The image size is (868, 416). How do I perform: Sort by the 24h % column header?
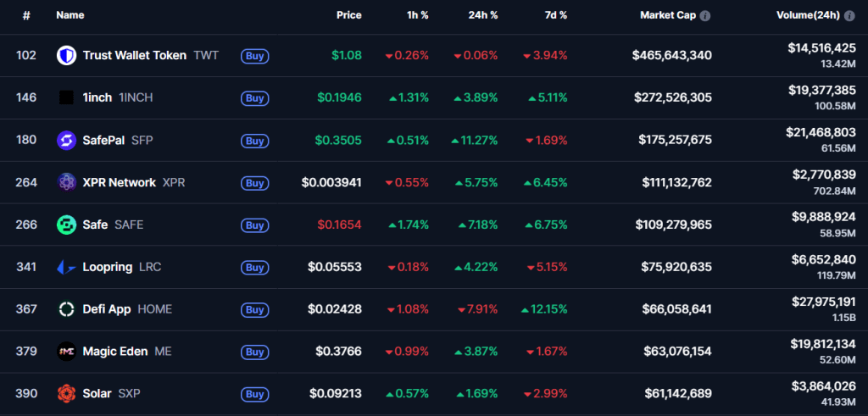482,15
